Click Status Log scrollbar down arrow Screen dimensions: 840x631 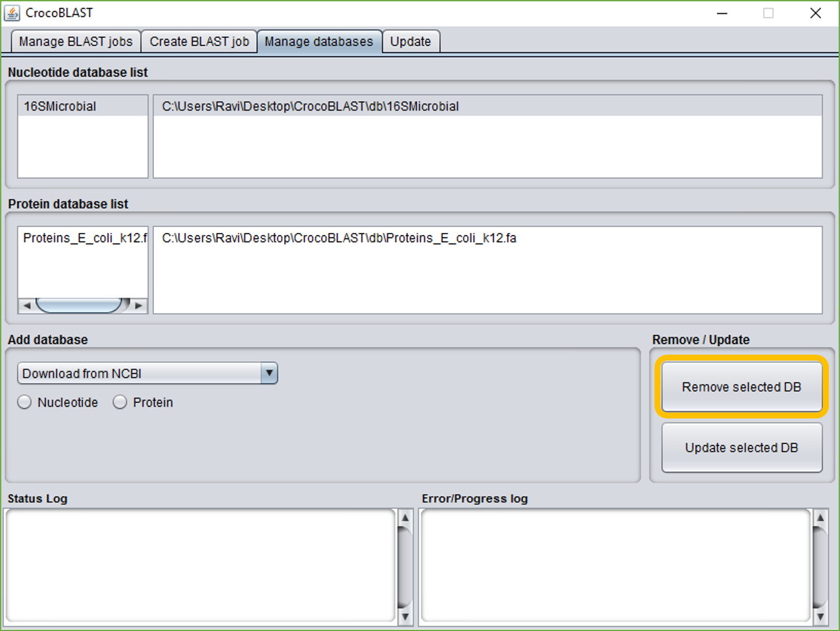tap(405, 617)
